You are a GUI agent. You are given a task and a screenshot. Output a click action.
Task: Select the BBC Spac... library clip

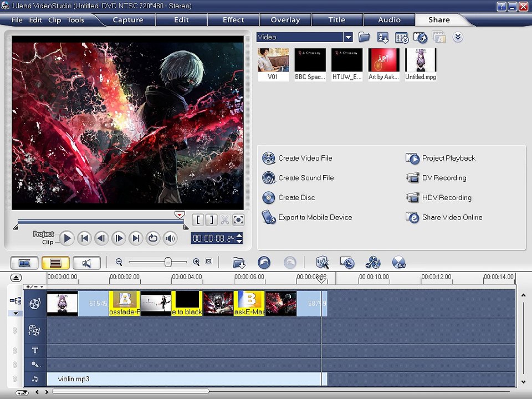[310, 64]
